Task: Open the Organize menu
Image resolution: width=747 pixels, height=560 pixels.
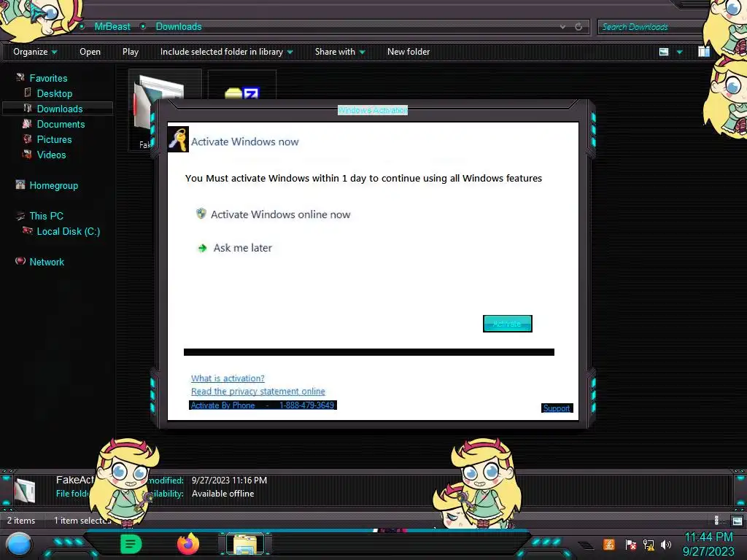Action: tap(35, 52)
